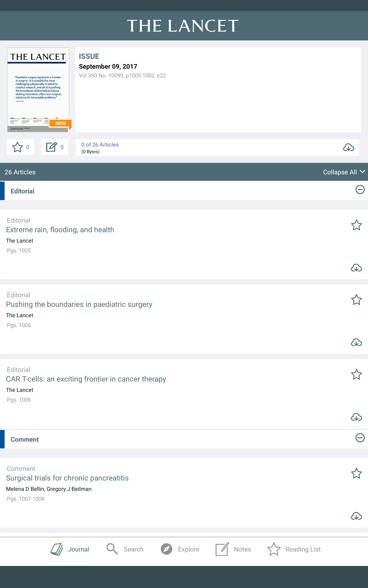The height and width of the screenshot is (588, 368).
Task: Click the '0 of 26 Articles' label
Action: (x=100, y=144)
